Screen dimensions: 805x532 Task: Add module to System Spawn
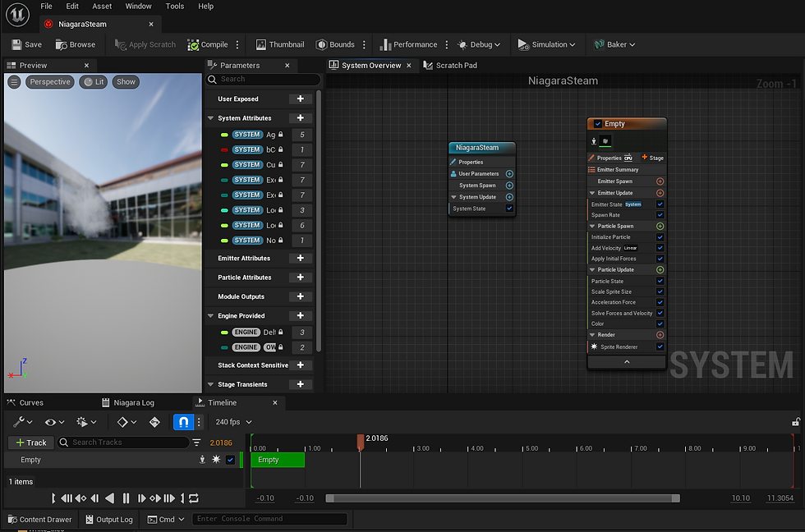tap(509, 186)
